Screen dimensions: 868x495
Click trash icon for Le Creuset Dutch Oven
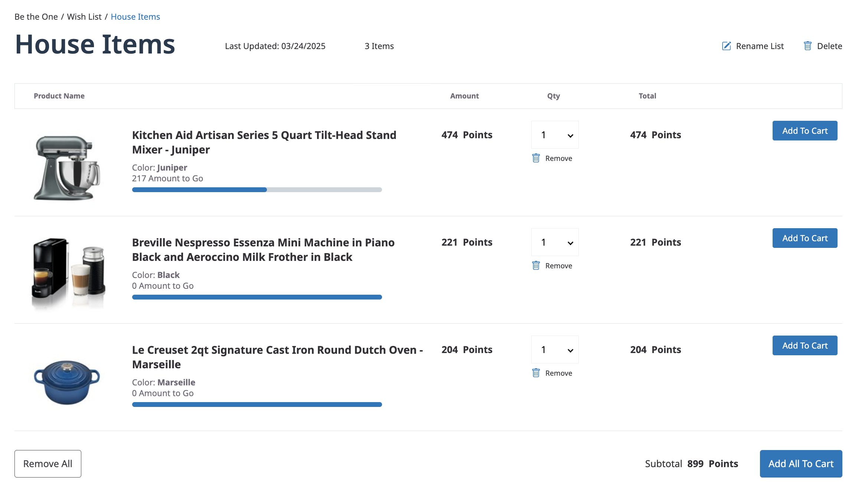(x=536, y=373)
